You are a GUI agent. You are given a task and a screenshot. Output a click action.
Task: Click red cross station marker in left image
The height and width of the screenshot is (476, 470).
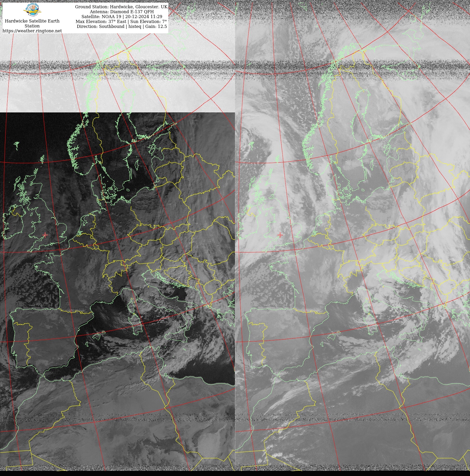(45, 235)
